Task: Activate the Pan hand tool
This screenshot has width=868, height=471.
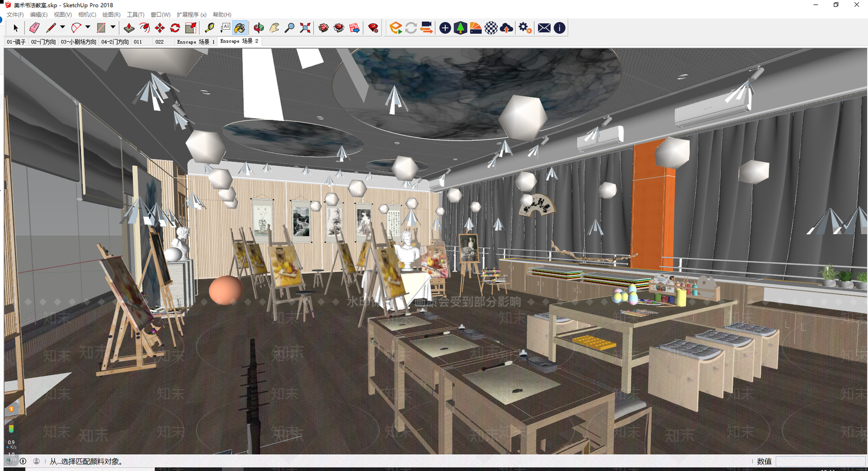Action: click(x=274, y=28)
